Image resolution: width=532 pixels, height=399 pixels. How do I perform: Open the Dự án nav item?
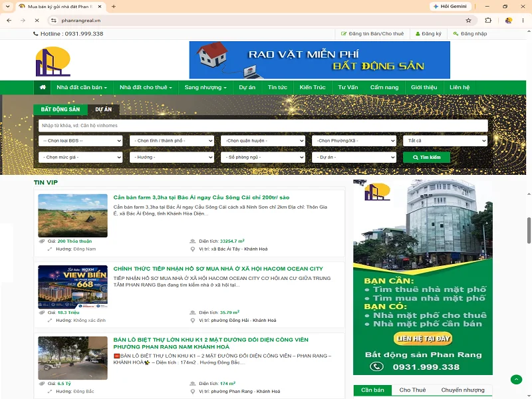pyautogui.click(x=247, y=88)
